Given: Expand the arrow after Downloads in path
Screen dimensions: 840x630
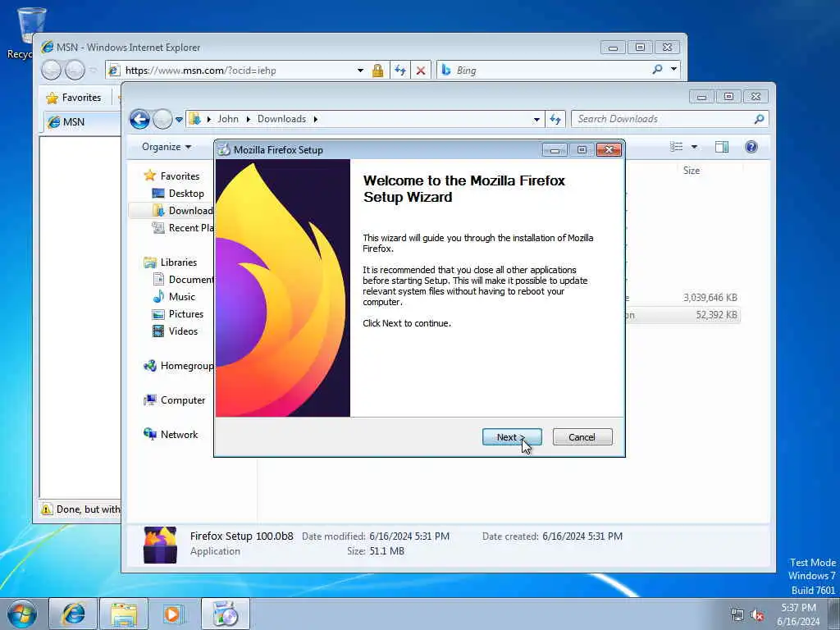Looking at the screenshot, I should 316,119.
